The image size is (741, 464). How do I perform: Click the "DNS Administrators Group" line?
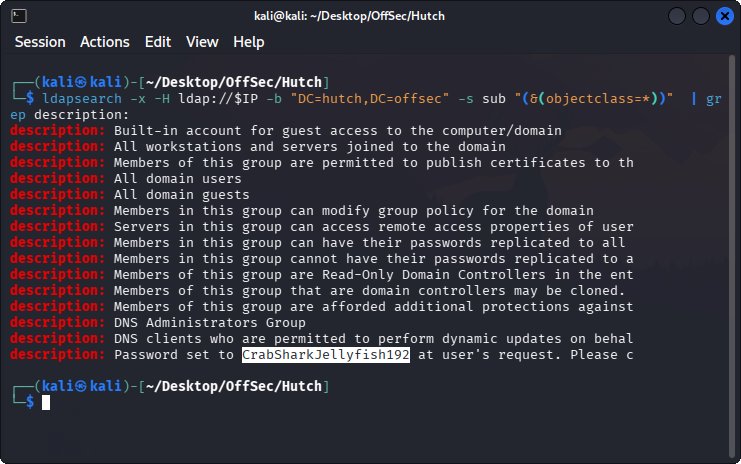click(158, 323)
